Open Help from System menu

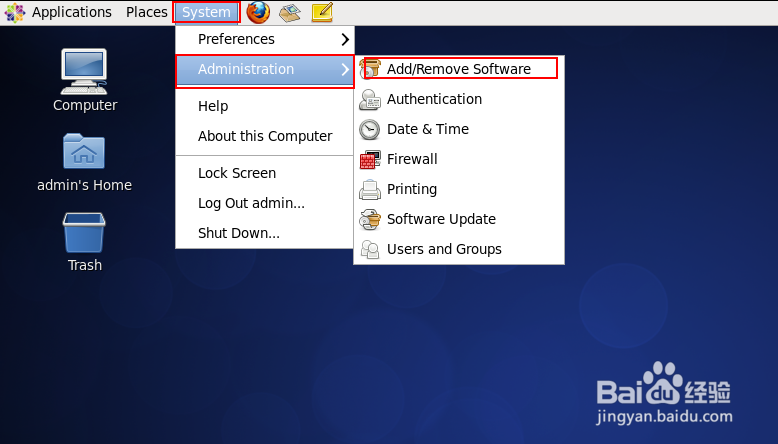pos(265,106)
